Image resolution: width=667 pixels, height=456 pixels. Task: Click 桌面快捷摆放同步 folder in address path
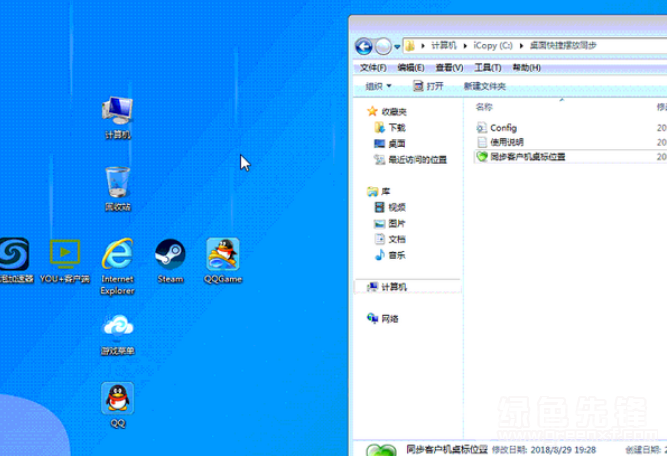coord(563,46)
